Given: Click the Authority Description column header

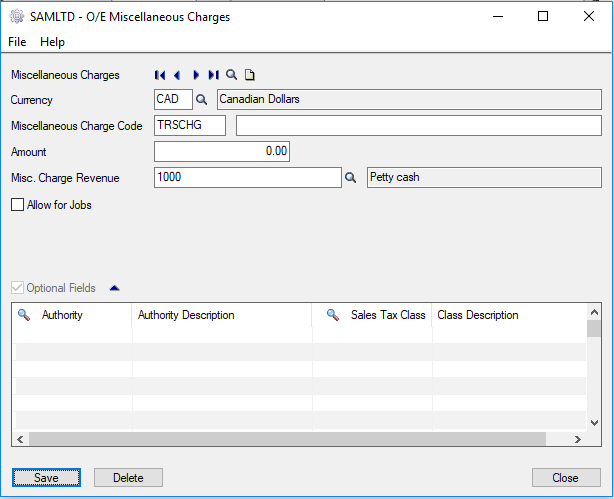Looking at the screenshot, I should pos(222,315).
